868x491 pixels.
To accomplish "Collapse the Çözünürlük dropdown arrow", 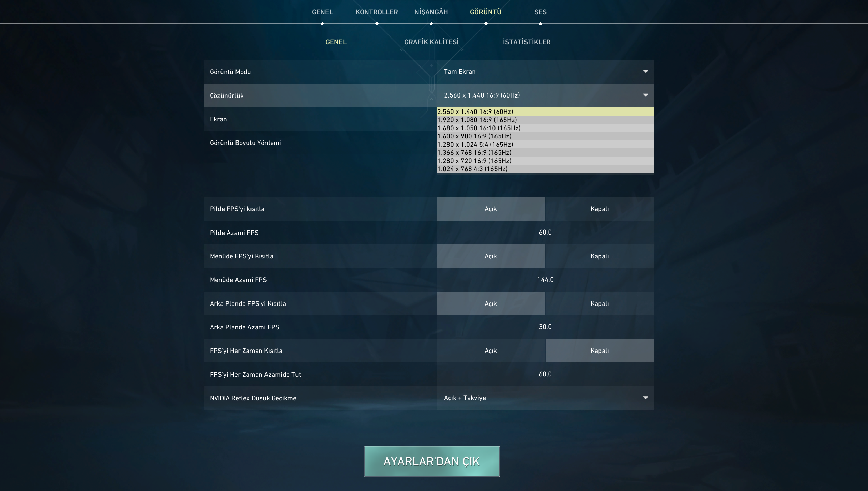I will tap(645, 95).
